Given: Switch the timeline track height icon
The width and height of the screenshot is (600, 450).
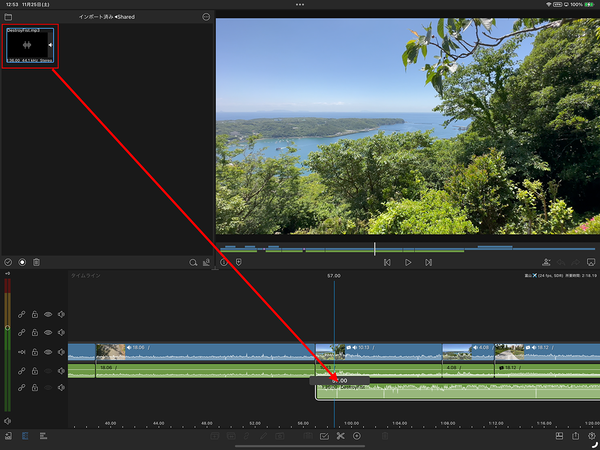Looking at the screenshot, I should 43,436.
